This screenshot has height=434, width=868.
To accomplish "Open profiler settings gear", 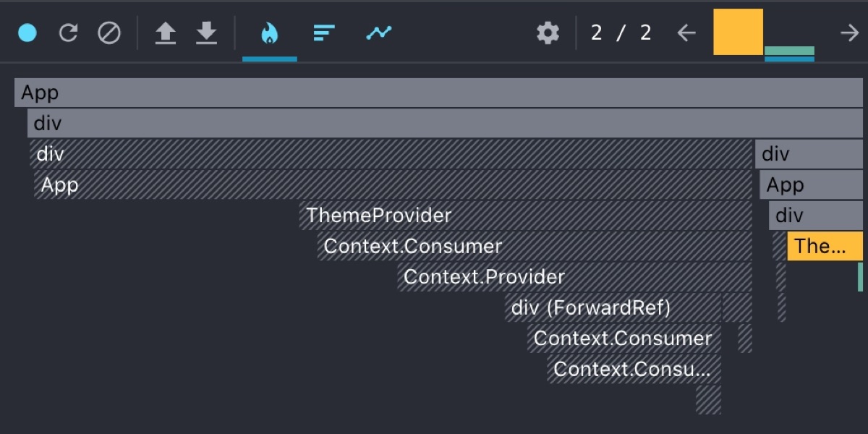I will [x=548, y=33].
